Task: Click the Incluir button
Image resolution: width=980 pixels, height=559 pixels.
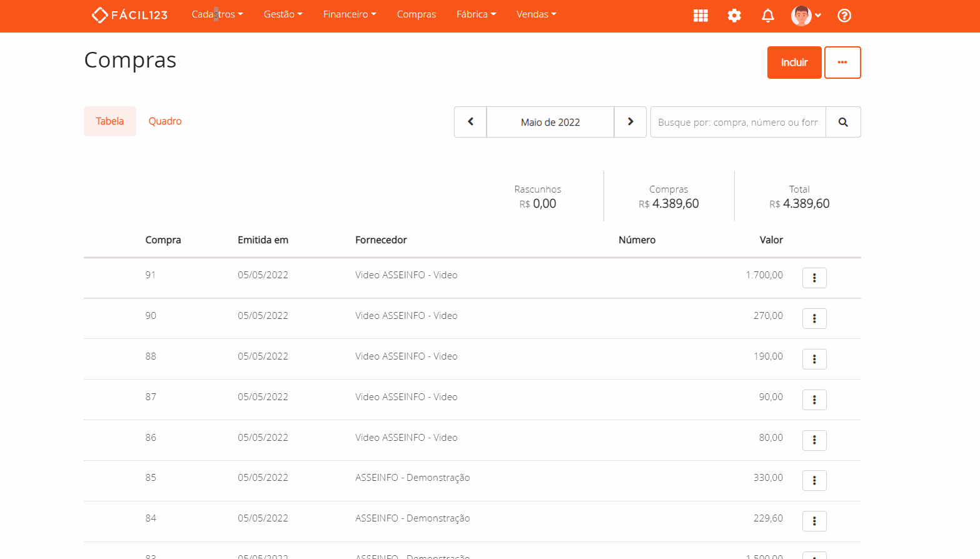Action: 794,63
